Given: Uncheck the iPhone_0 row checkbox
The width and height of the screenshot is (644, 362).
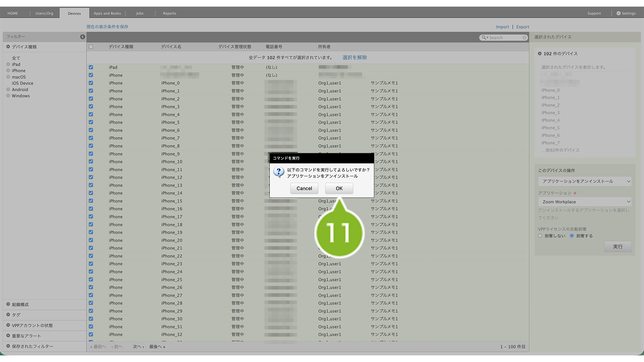Looking at the screenshot, I should click(91, 83).
